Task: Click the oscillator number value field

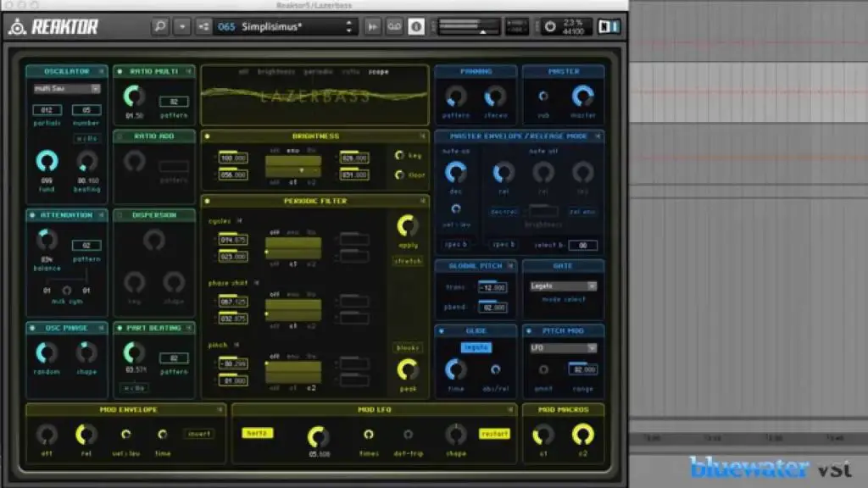Action: click(86, 110)
